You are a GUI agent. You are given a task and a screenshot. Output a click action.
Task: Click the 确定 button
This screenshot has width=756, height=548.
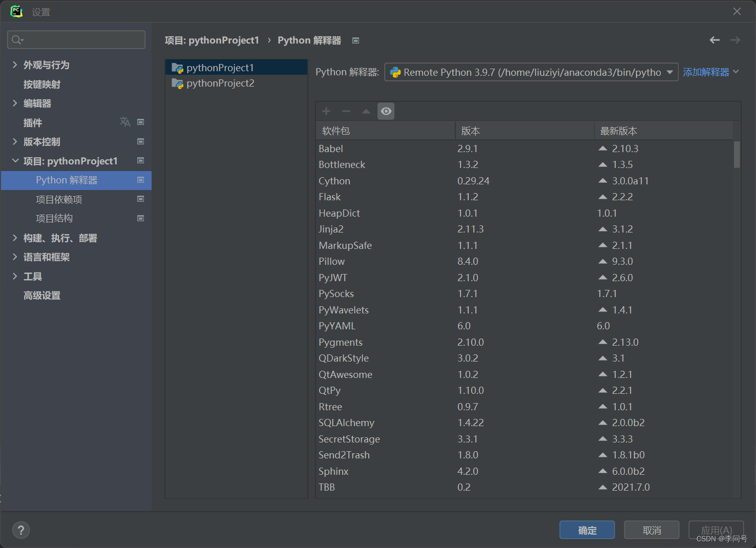(587, 530)
